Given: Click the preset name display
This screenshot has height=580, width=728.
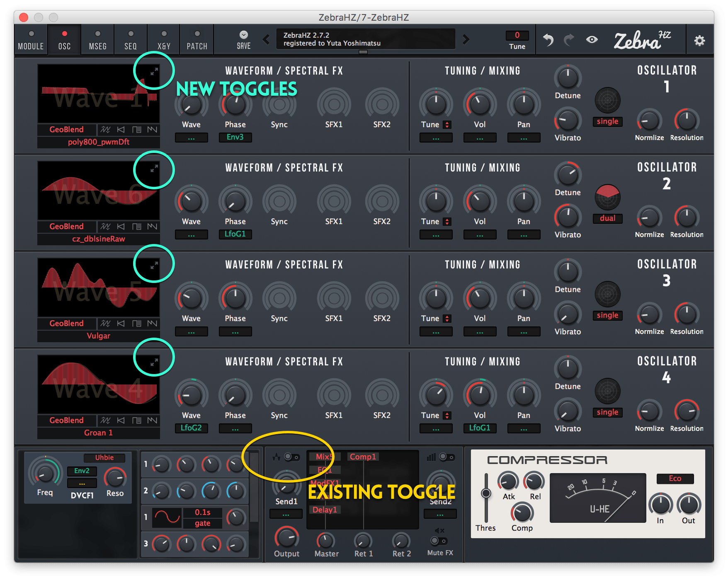Looking at the screenshot, I should (x=366, y=39).
